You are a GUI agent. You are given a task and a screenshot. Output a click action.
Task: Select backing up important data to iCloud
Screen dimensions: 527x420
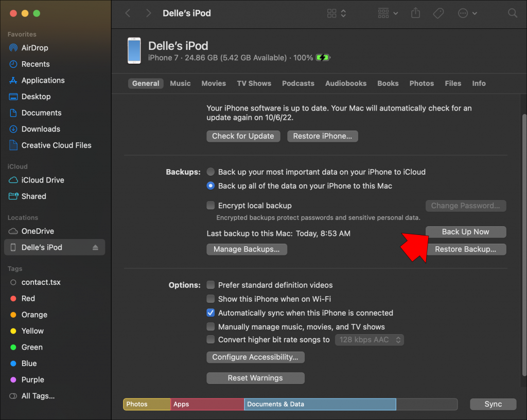(x=210, y=172)
